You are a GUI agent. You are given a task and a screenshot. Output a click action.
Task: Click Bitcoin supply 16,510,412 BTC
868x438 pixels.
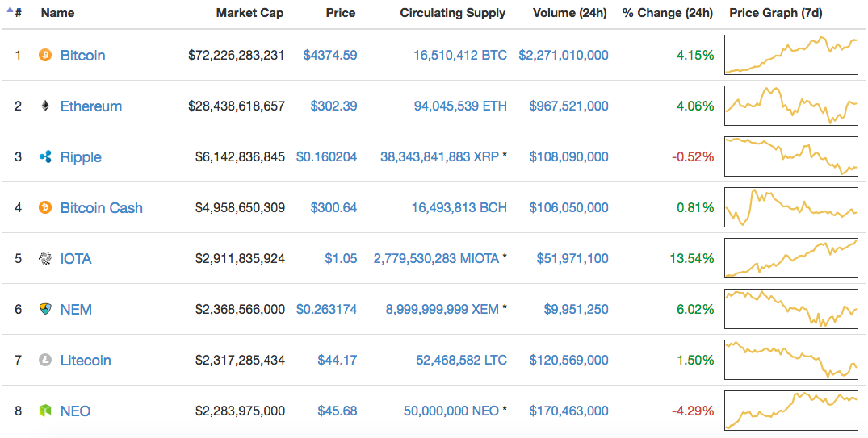(460, 56)
